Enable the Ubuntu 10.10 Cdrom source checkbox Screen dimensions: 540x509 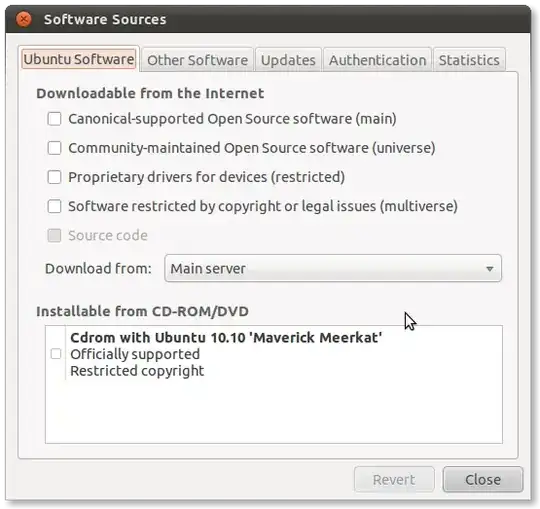(x=56, y=354)
